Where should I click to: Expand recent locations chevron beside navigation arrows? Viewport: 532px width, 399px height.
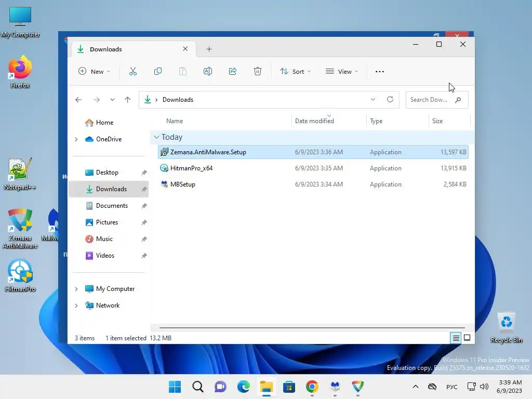[x=112, y=100]
